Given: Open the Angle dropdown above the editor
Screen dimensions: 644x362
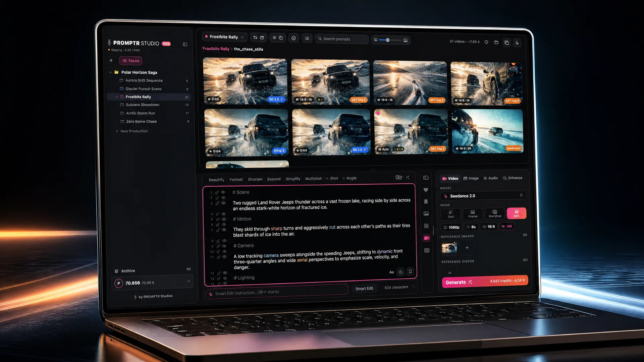Looking at the screenshot, I should point(350,178).
